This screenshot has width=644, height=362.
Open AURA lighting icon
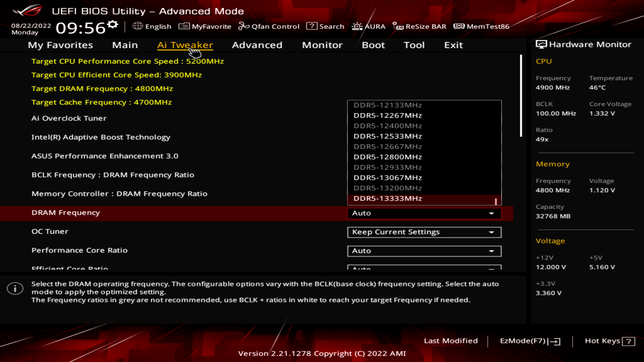tap(357, 26)
